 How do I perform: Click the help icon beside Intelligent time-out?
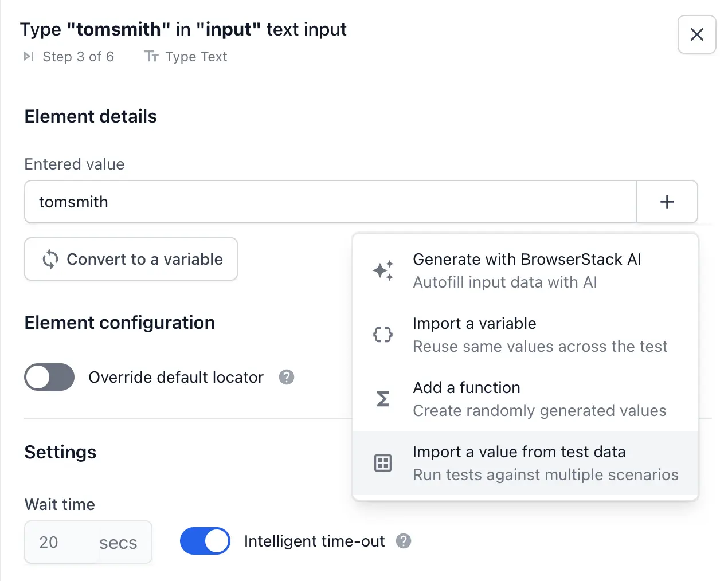pos(404,541)
